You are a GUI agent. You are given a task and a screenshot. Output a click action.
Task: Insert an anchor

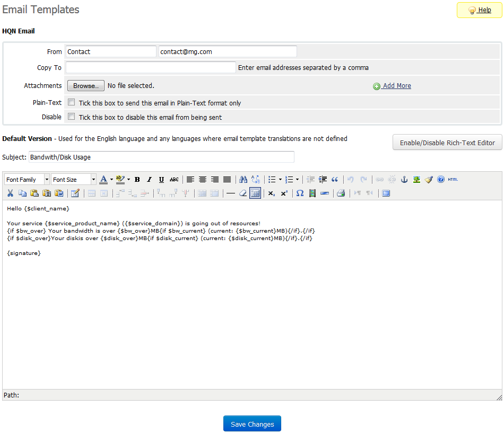point(404,180)
